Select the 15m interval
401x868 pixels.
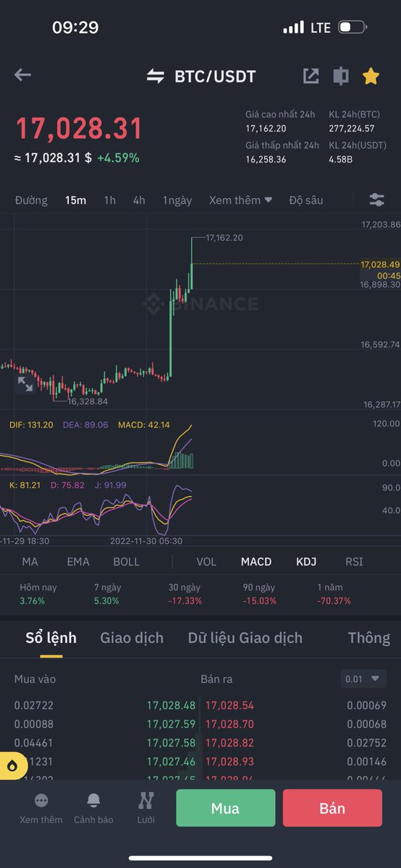coord(75,200)
